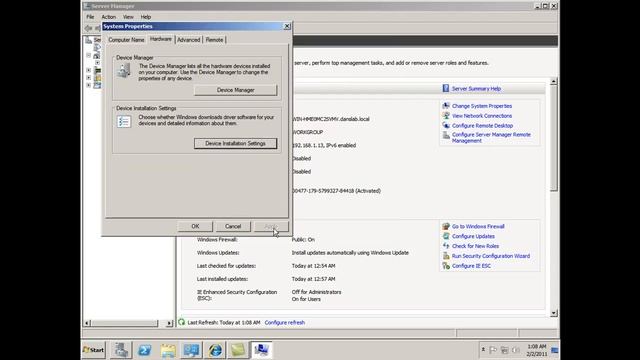Click the green Last Refresh icon
This screenshot has width=640, height=360.
coord(182,322)
